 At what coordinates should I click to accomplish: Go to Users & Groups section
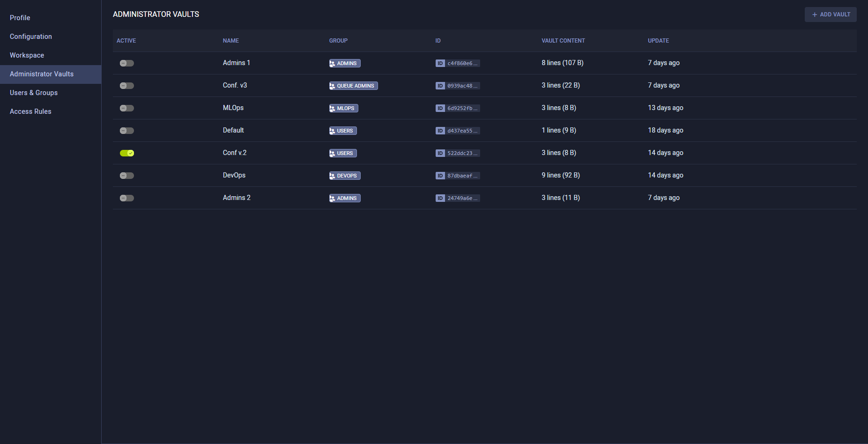(34, 93)
